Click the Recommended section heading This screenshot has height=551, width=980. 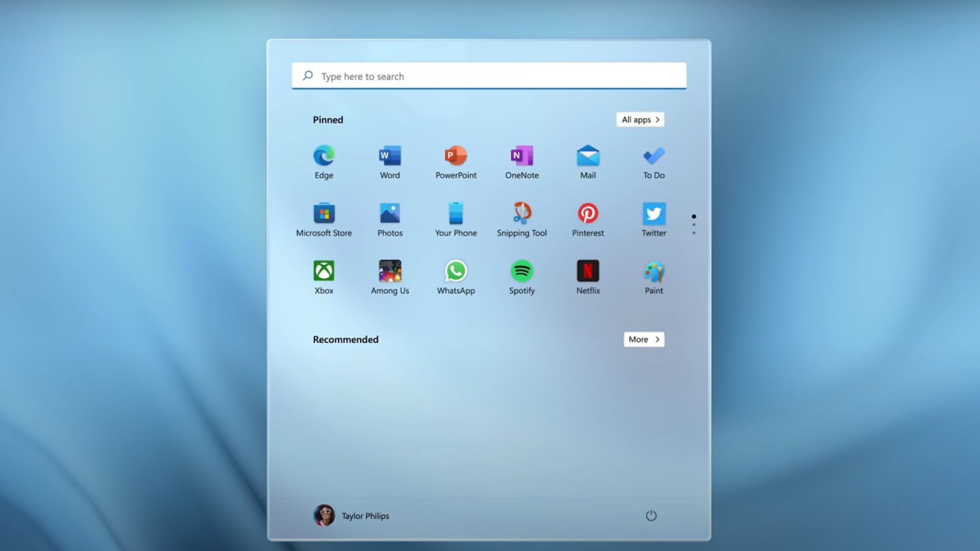346,339
